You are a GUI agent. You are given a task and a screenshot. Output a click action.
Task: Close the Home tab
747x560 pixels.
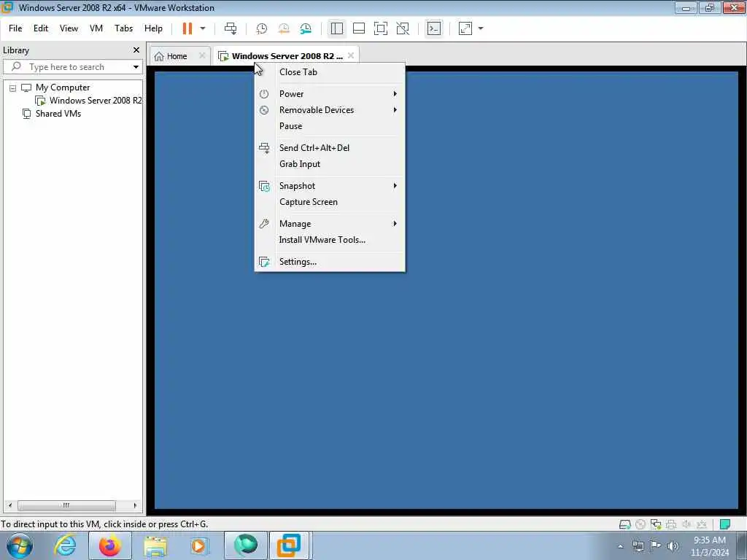pyautogui.click(x=202, y=55)
